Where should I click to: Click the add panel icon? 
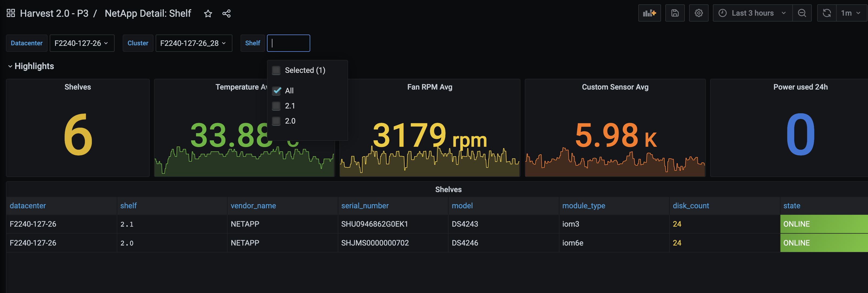[x=649, y=13]
